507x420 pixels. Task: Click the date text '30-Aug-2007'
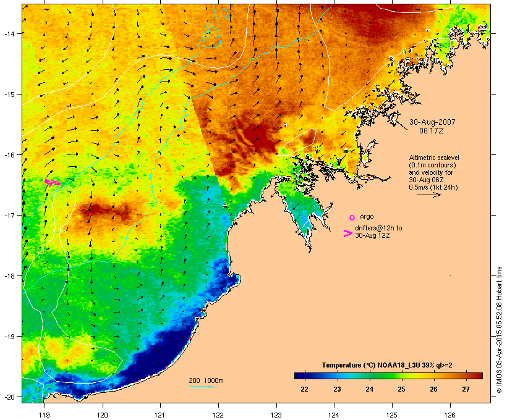point(432,122)
